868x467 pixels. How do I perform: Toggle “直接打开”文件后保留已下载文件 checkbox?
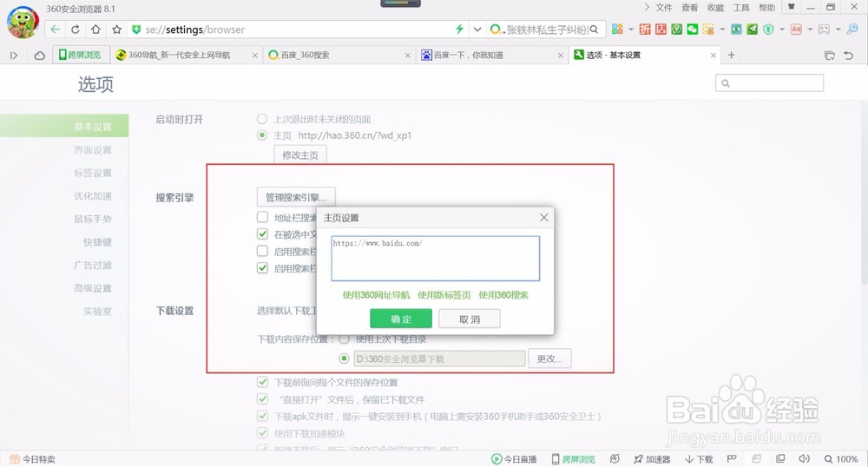[x=262, y=399]
